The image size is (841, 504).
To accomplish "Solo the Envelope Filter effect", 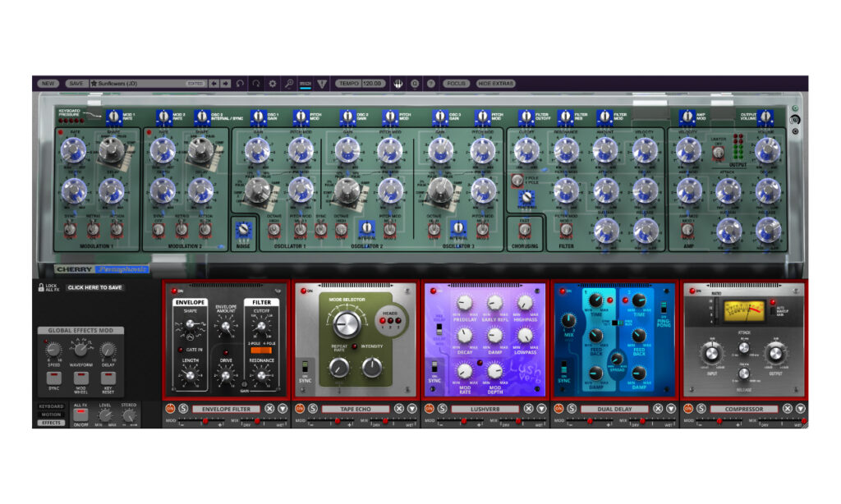I will point(183,409).
